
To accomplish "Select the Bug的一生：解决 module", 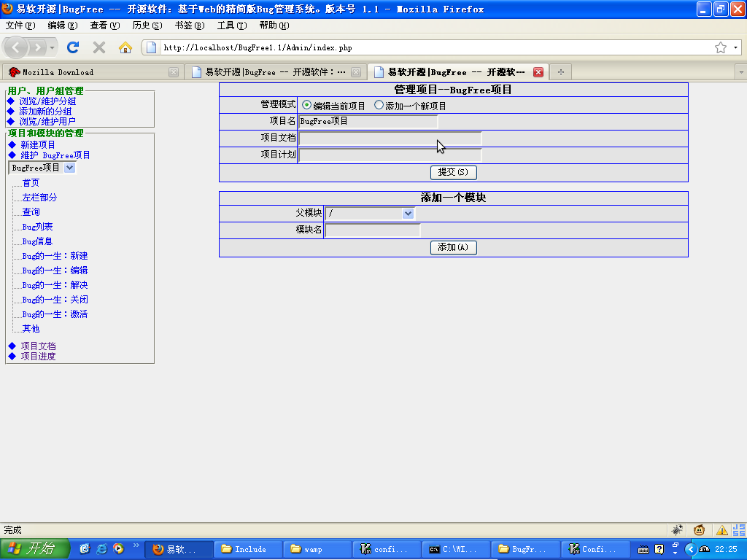I will click(55, 285).
